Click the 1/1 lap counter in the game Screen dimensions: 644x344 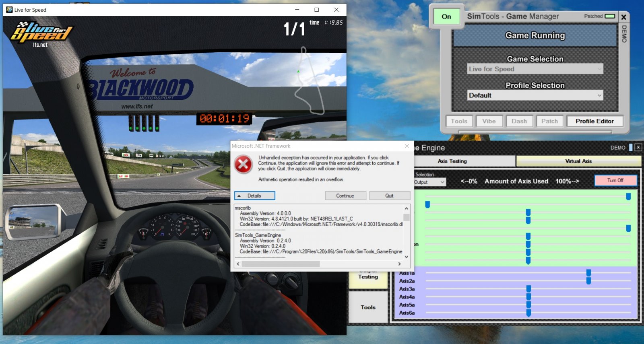[294, 29]
